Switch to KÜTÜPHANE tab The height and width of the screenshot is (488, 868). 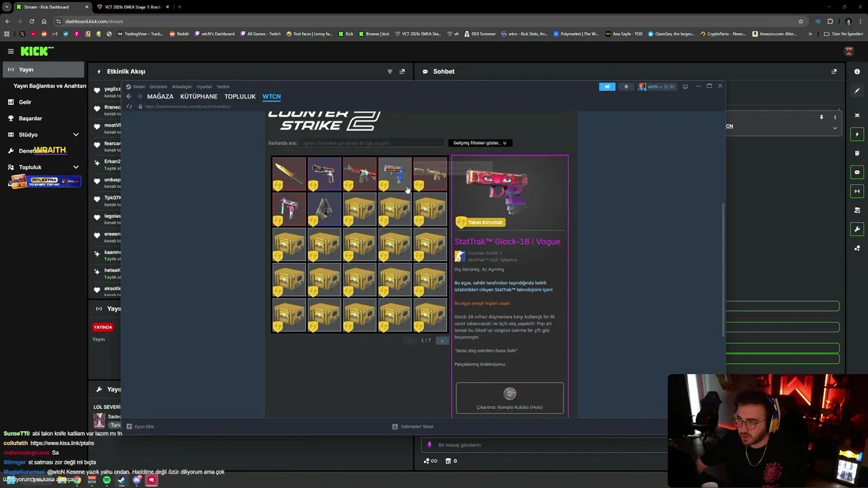[x=199, y=96]
